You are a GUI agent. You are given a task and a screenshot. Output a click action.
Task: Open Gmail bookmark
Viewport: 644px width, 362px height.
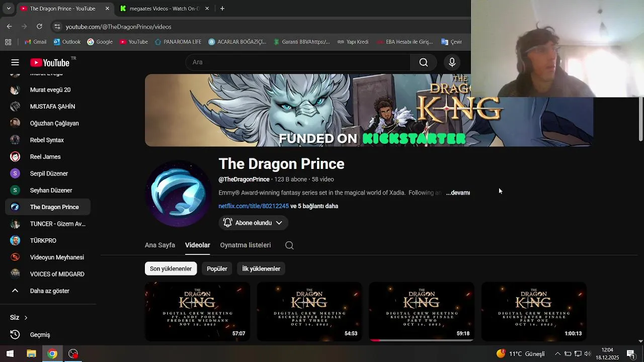(35, 42)
